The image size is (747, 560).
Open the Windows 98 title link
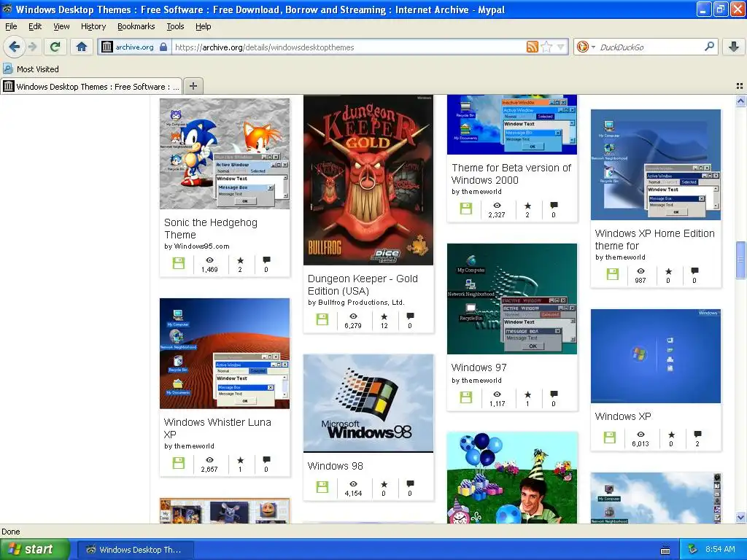[x=336, y=466]
